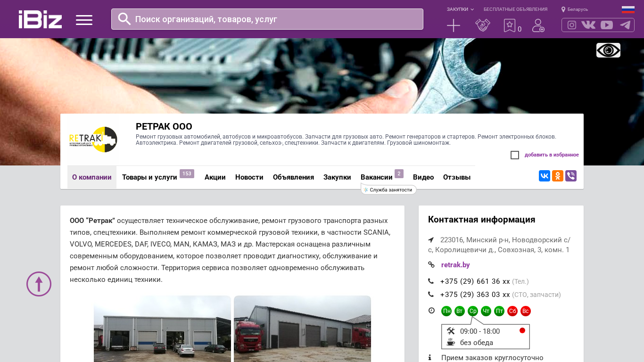
Task: Select Saturday (Сб) schedule circle
Action: [512, 311]
